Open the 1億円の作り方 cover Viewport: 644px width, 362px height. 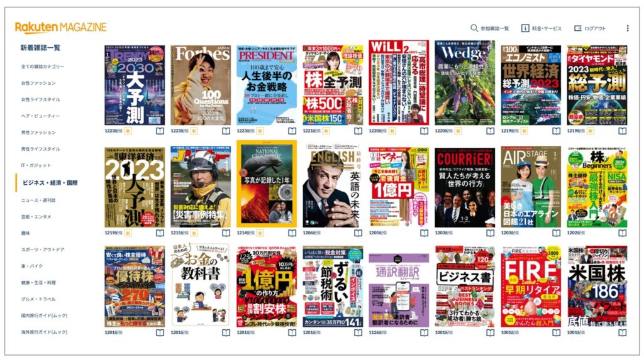(x=267, y=287)
